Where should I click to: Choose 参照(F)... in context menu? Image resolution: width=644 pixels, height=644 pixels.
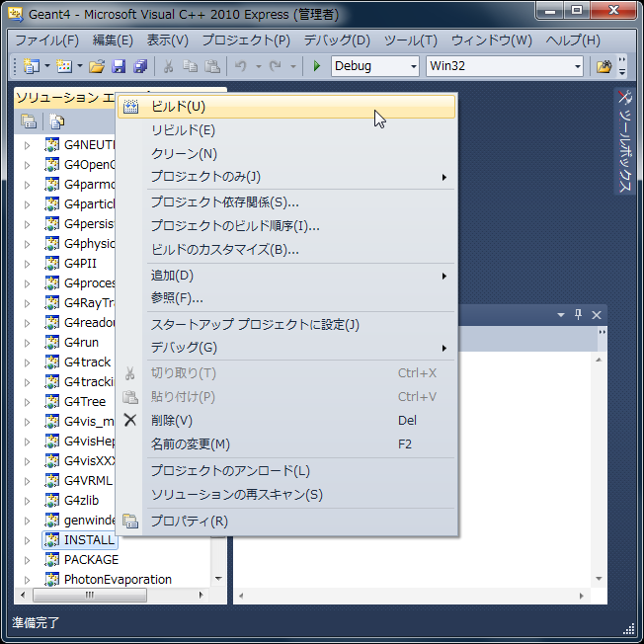tap(286, 298)
